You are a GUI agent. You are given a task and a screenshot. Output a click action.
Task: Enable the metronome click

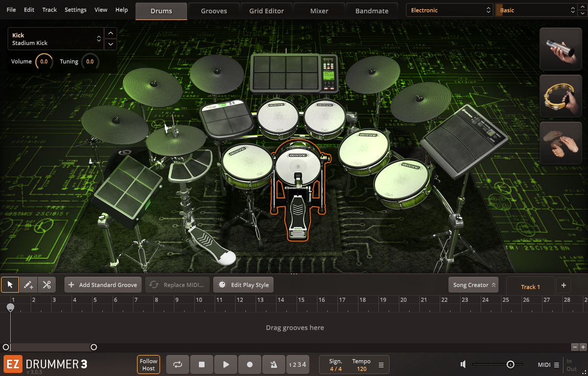coord(274,365)
